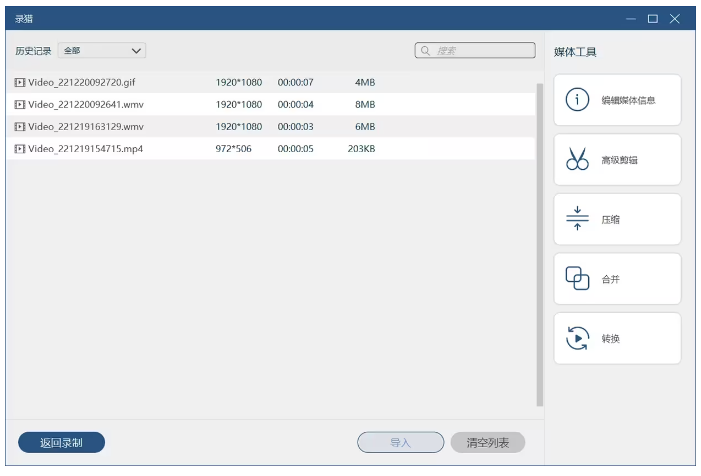
Task: Open the 历史记录 filter dropdown
Action: (x=102, y=50)
